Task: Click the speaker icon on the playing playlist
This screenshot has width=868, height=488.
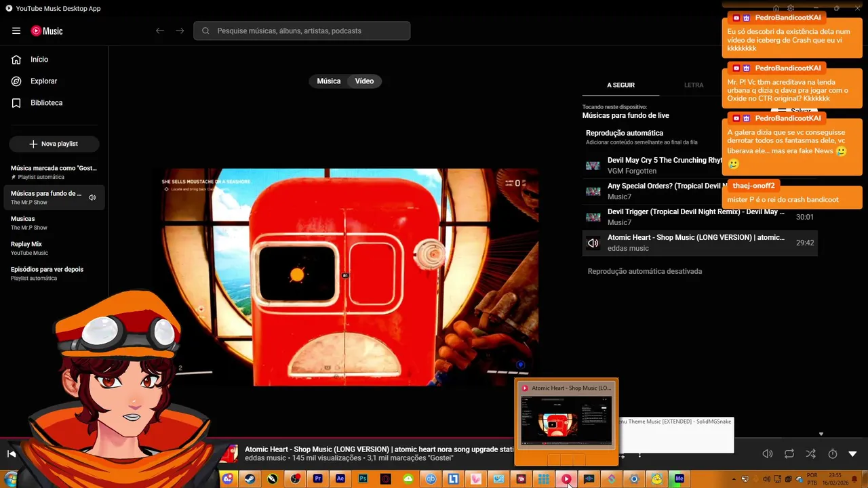Action: pos(92,198)
